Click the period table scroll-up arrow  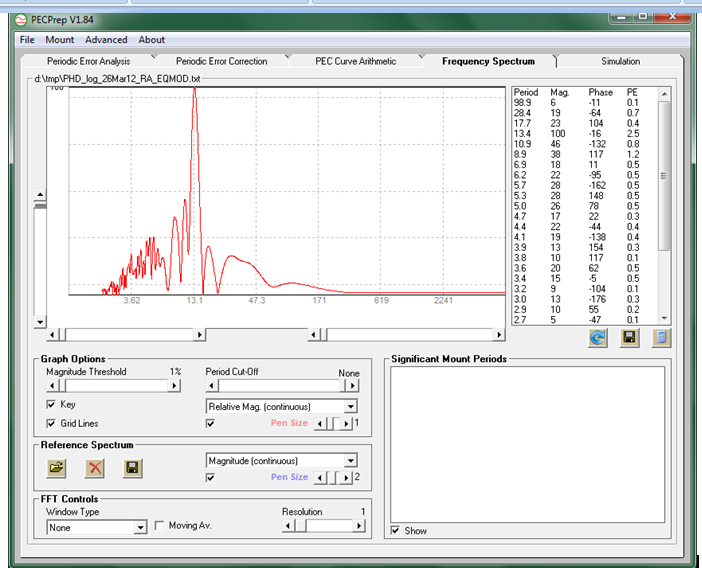[x=664, y=94]
